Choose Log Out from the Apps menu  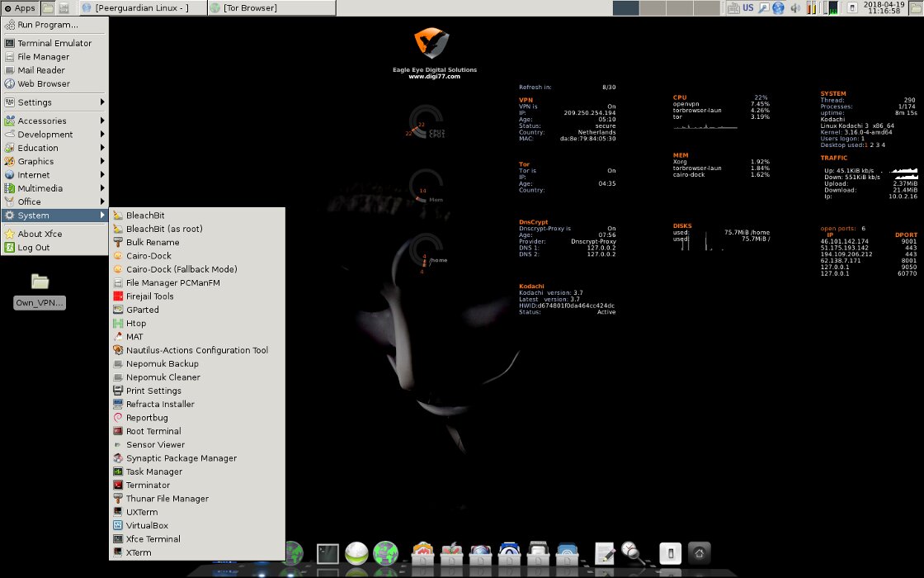click(x=34, y=248)
